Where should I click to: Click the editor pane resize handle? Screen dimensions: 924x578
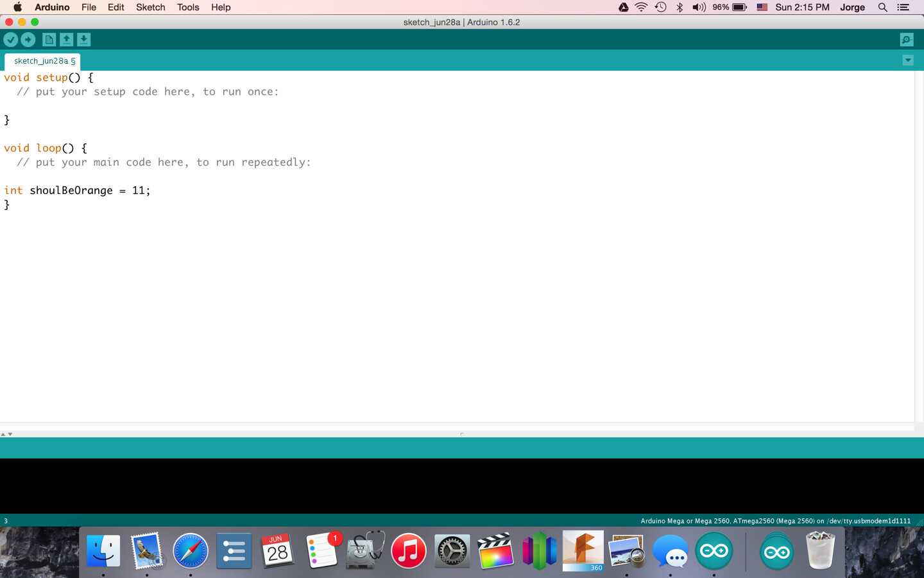tap(462, 434)
